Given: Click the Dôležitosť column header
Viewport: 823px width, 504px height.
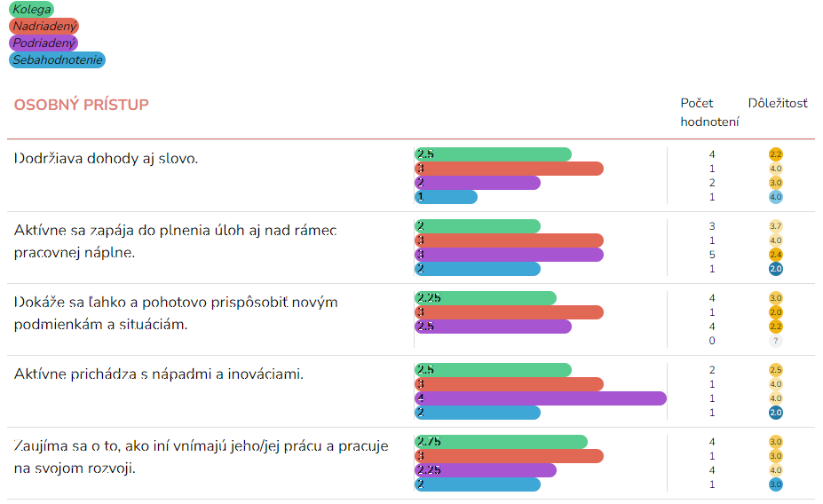Looking at the screenshot, I should (x=778, y=103).
